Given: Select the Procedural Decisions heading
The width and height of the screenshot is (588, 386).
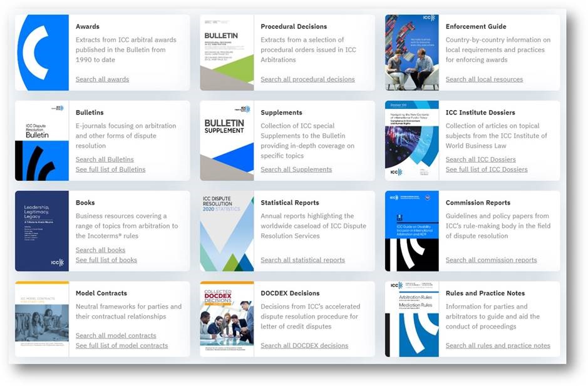Looking at the screenshot, I should [x=294, y=27].
